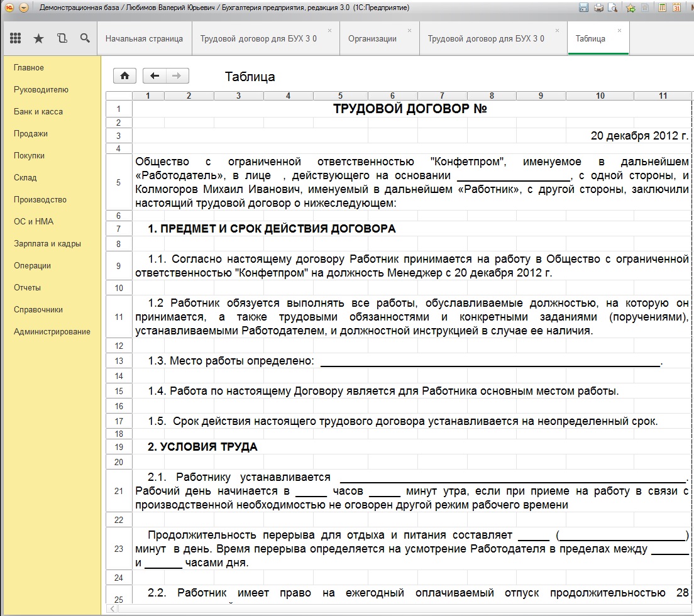Go back with left arrow button
This screenshot has width=694, height=616.
click(155, 75)
